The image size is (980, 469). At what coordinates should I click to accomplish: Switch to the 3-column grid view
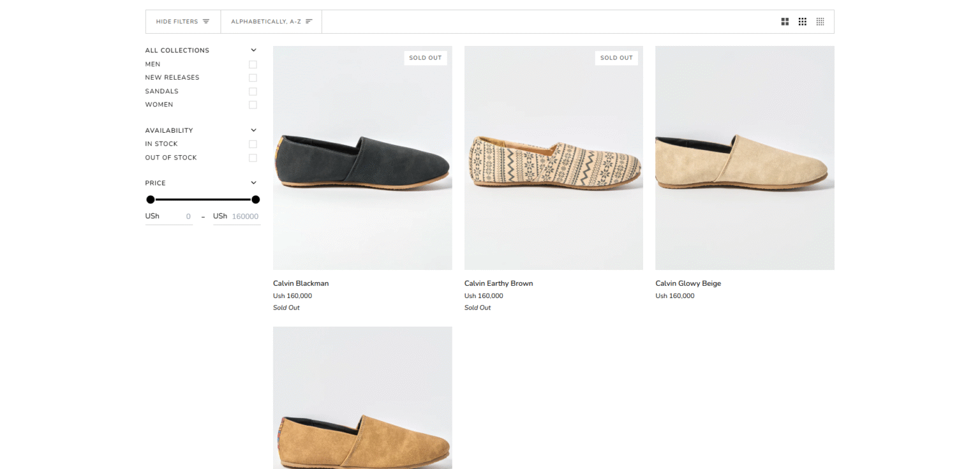[802, 21]
